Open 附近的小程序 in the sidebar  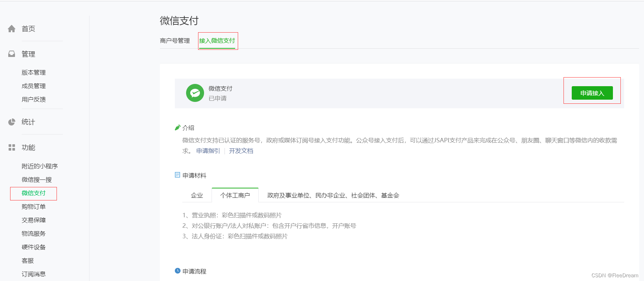click(x=40, y=166)
